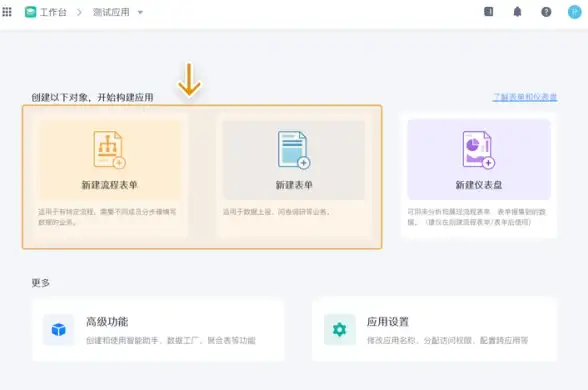Click 新建表单 label
The image size is (588, 390).
294,185
